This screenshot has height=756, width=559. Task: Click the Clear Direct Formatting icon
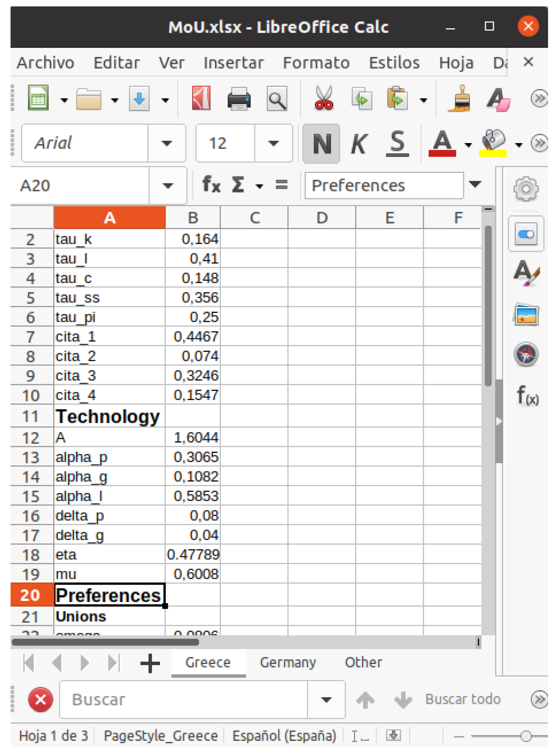click(x=498, y=99)
